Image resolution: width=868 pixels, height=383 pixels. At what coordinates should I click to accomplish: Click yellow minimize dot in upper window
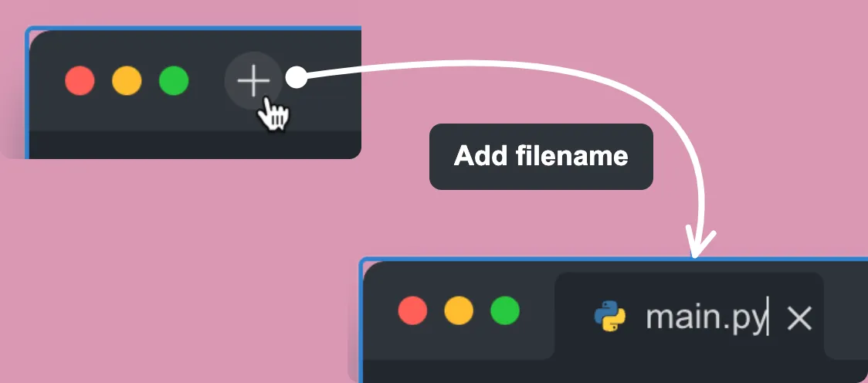127,81
